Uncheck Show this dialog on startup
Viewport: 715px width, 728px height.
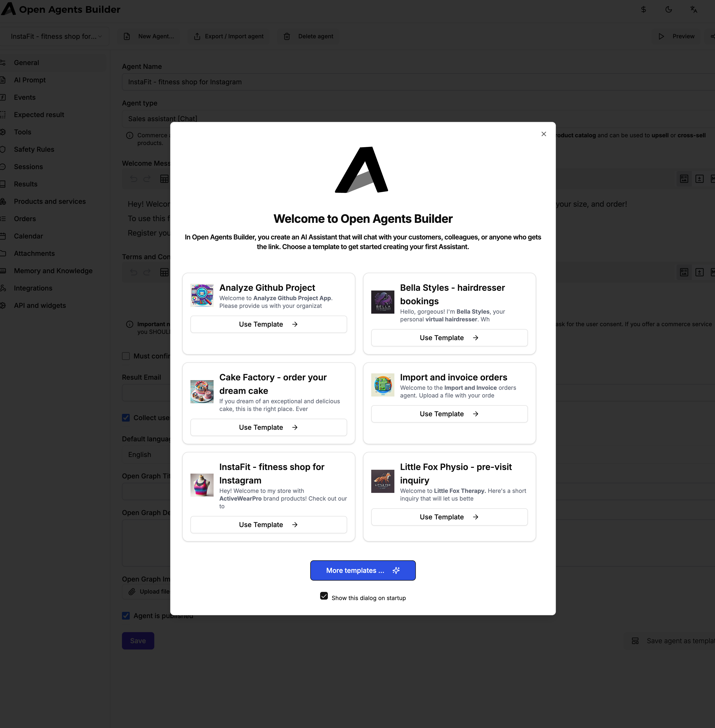pos(324,596)
